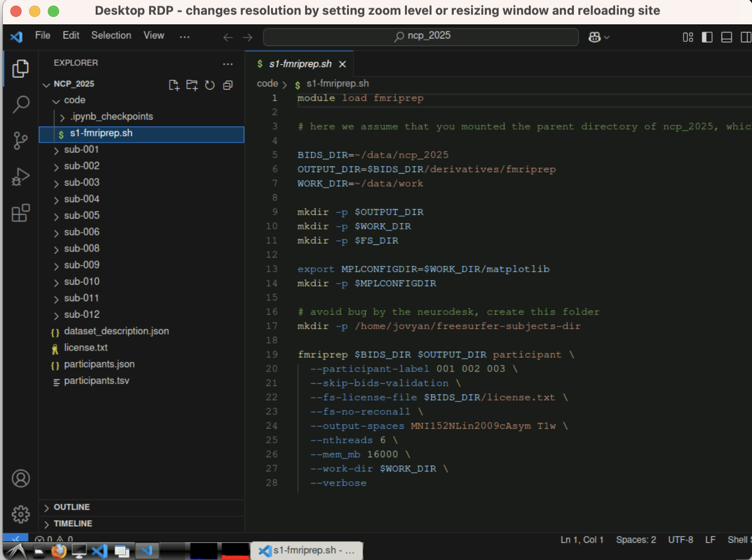Collapse all folders in Explorer
Screen dimensions: 752x560
228,85
